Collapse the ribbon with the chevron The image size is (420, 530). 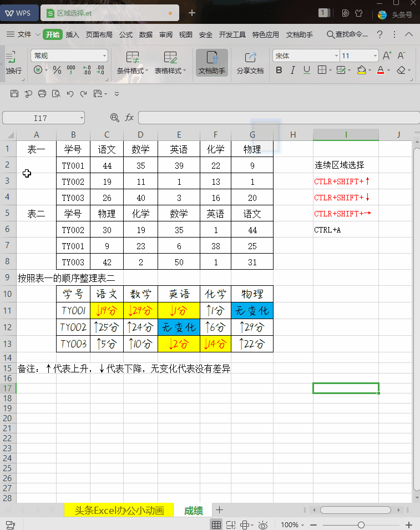pyautogui.click(x=409, y=34)
